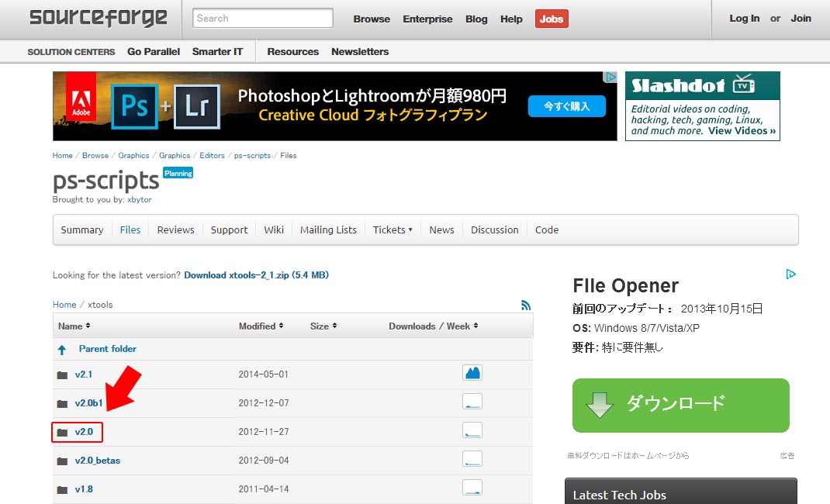Open the v2.0 folder
This screenshot has height=504, width=830.
coord(84,432)
